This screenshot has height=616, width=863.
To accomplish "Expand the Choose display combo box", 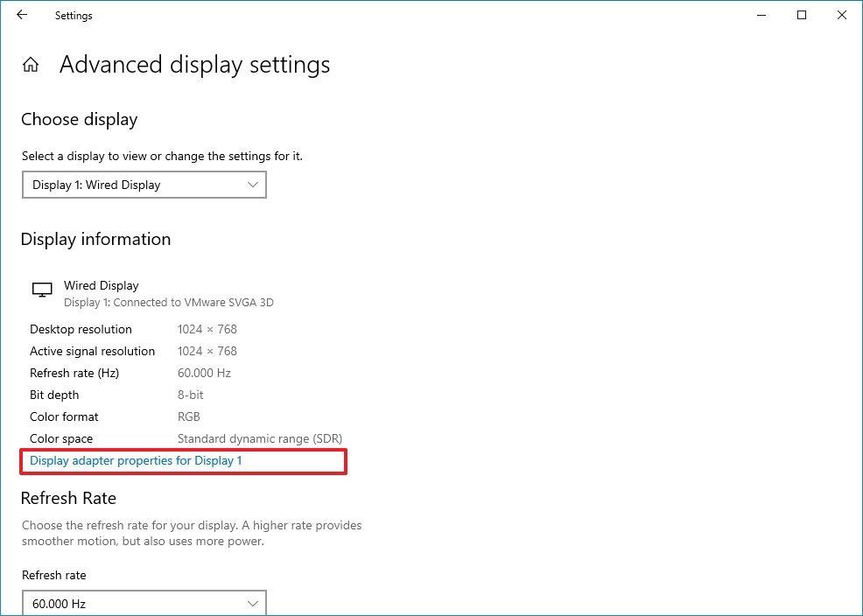I will click(x=144, y=185).
